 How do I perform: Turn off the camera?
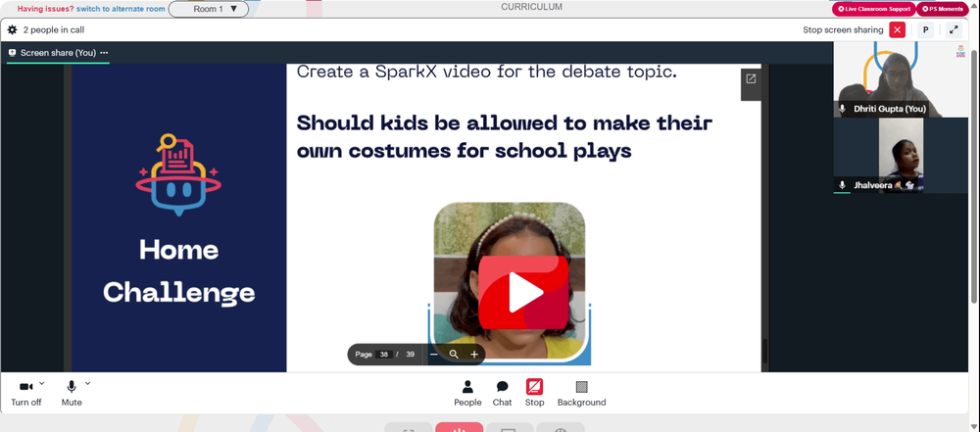pyautogui.click(x=26, y=393)
